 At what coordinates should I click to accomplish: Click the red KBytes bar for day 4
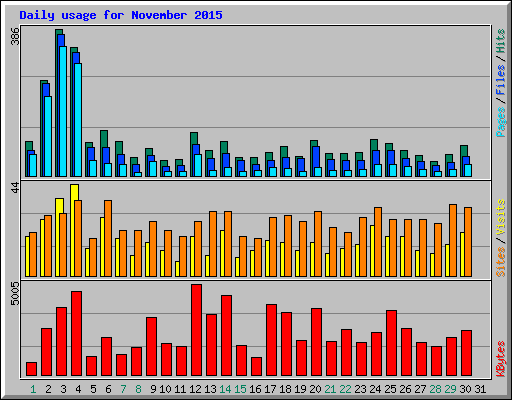click(77, 334)
